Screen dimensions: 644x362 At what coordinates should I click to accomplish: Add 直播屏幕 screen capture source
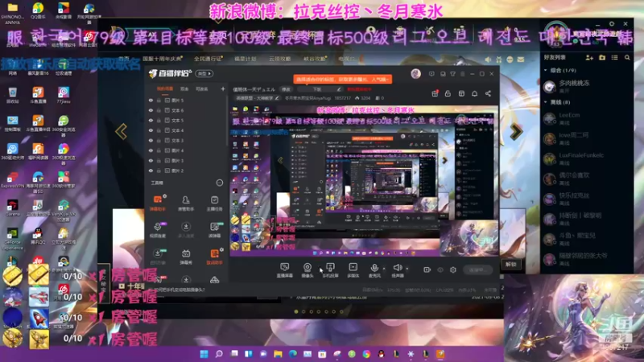click(284, 270)
